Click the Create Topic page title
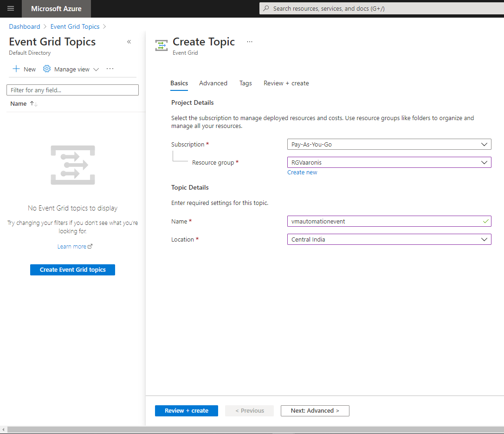504x434 pixels. click(204, 42)
